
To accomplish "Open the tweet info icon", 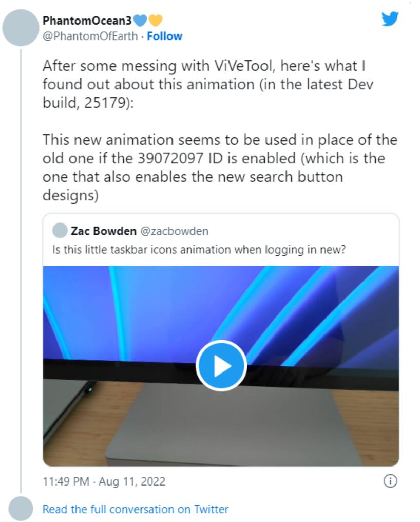I will (390, 481).
